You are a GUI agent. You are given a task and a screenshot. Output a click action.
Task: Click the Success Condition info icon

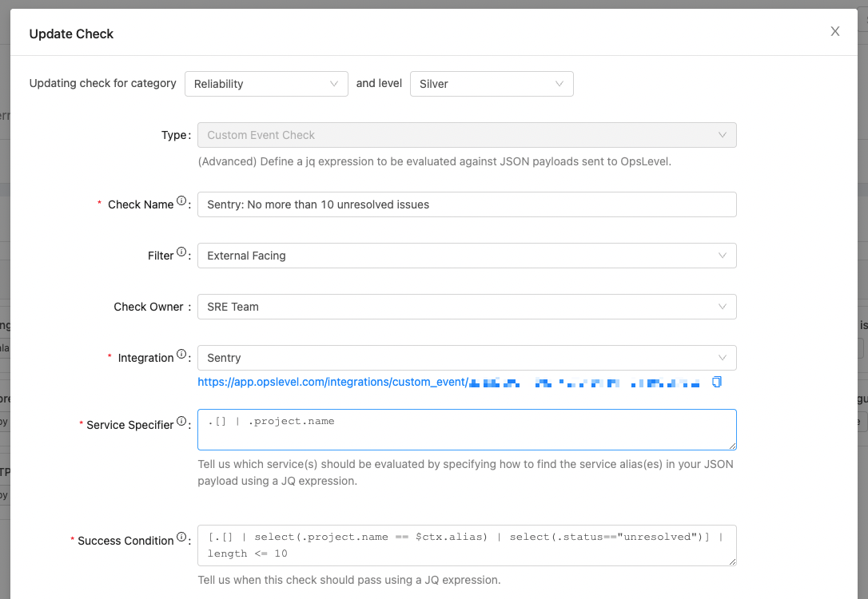pos(181,538)
